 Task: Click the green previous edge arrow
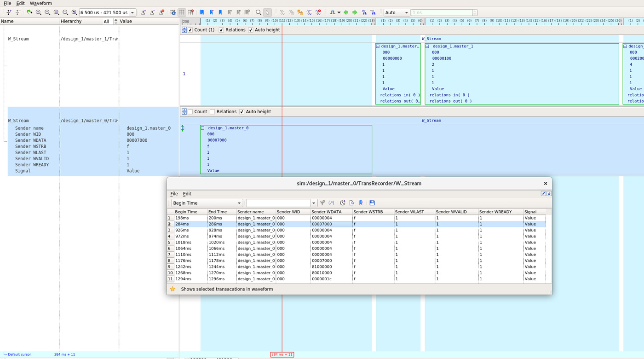click(346, 12)
